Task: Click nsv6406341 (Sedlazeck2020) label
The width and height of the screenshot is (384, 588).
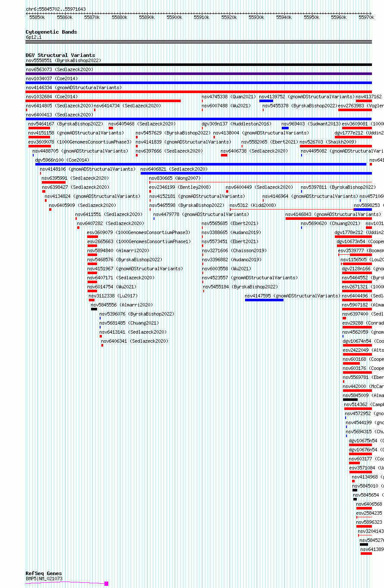Action: coord(135,341)
